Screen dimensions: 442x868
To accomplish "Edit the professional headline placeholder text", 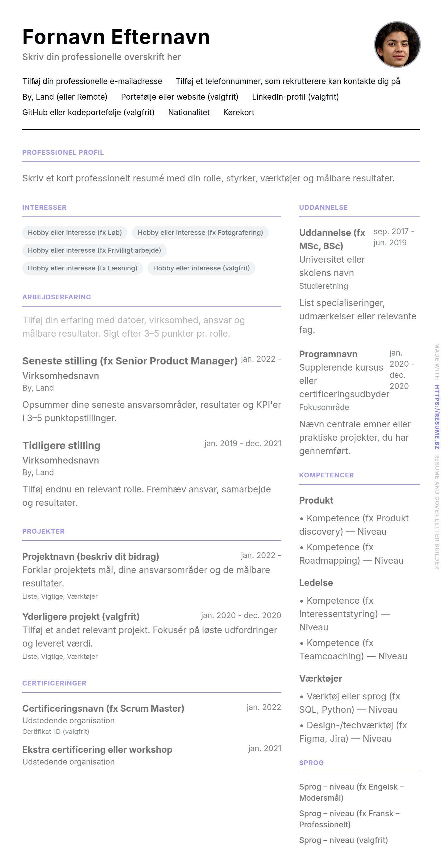I will click(102, 57).
